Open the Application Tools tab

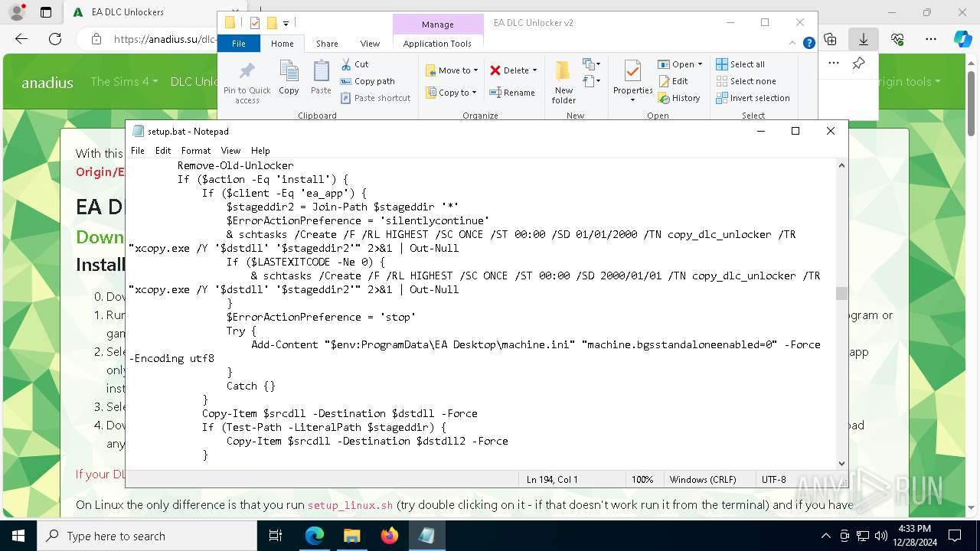point(437,44)
